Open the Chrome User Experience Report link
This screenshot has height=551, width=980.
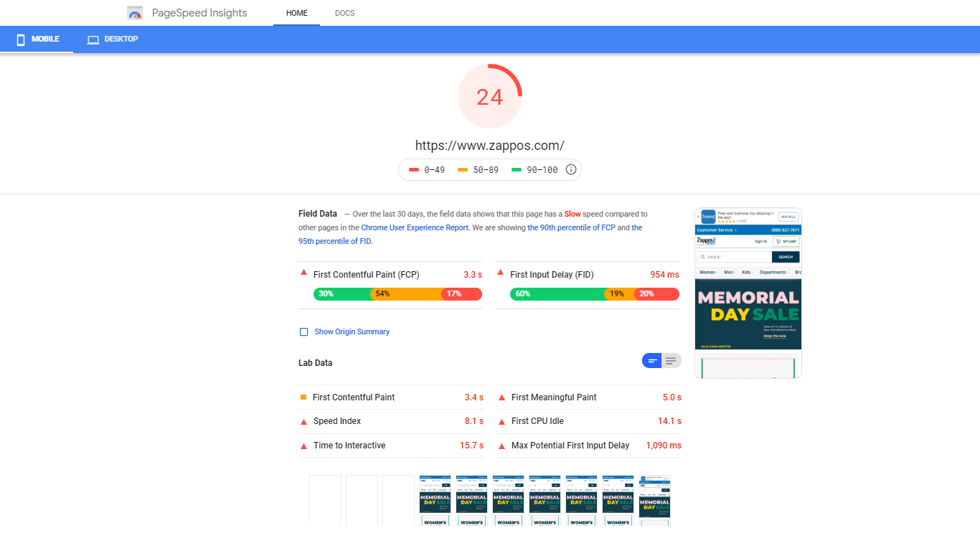415,227
